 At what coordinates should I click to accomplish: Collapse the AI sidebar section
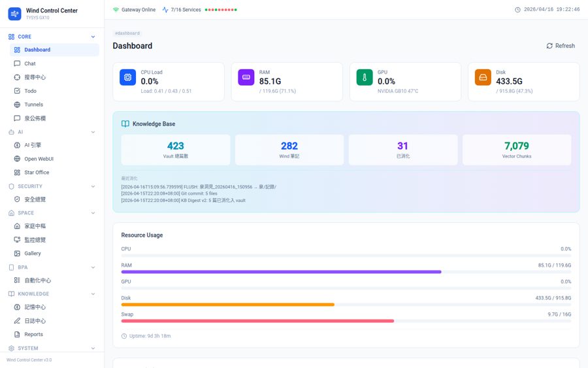coord(93,132)
